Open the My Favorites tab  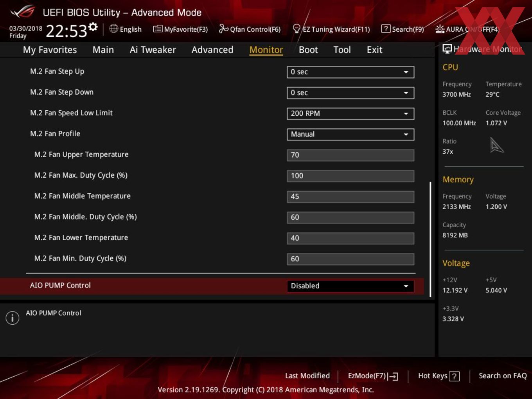50,50
